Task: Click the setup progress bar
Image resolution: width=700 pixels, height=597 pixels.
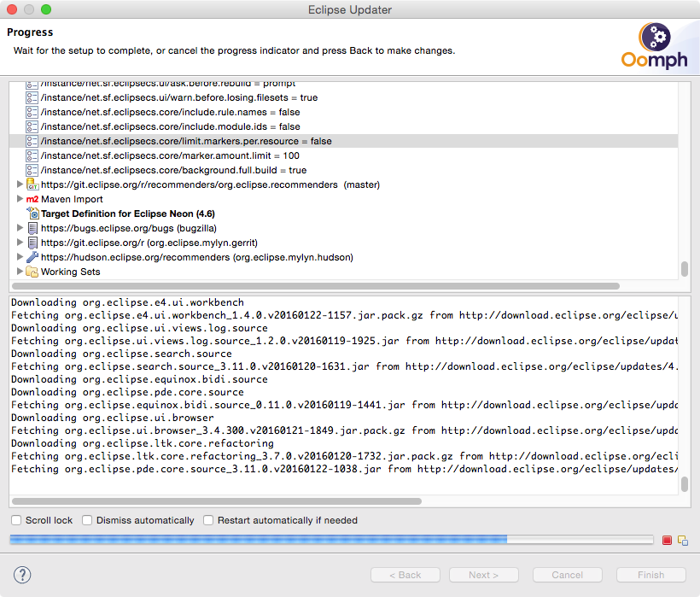Action: [x=332, y=540]
